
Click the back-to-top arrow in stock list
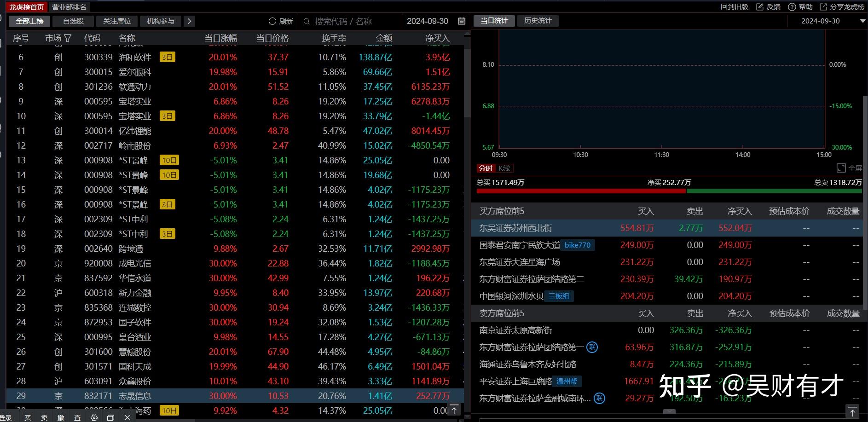point(454,410)
